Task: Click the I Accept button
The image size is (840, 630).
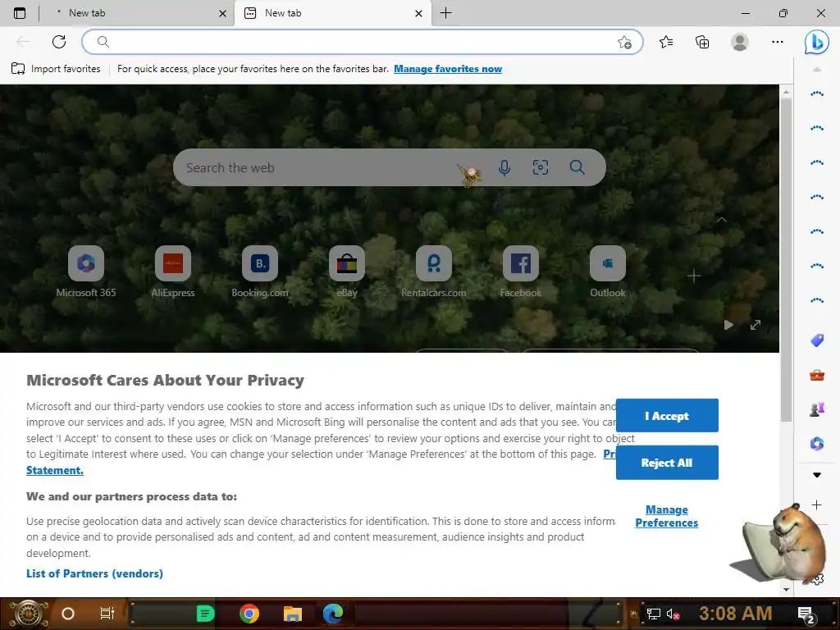Action: coord(667,415)
